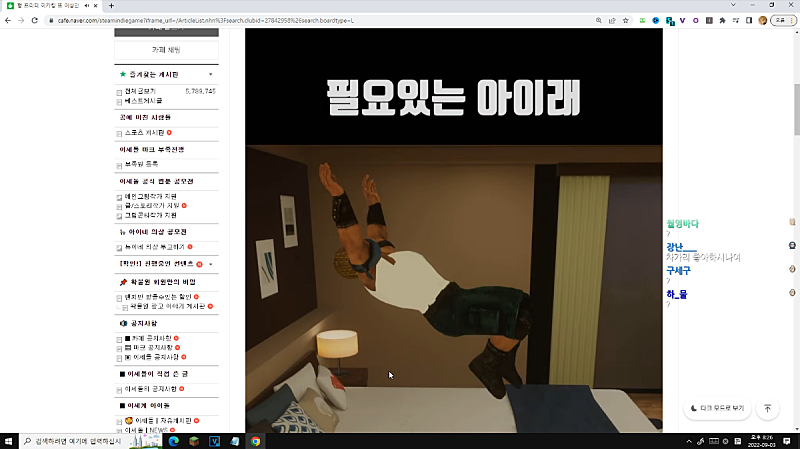Open the gray square extension icon
The image size is (800, 449).
pyautogui.click(x=709, y=20)
